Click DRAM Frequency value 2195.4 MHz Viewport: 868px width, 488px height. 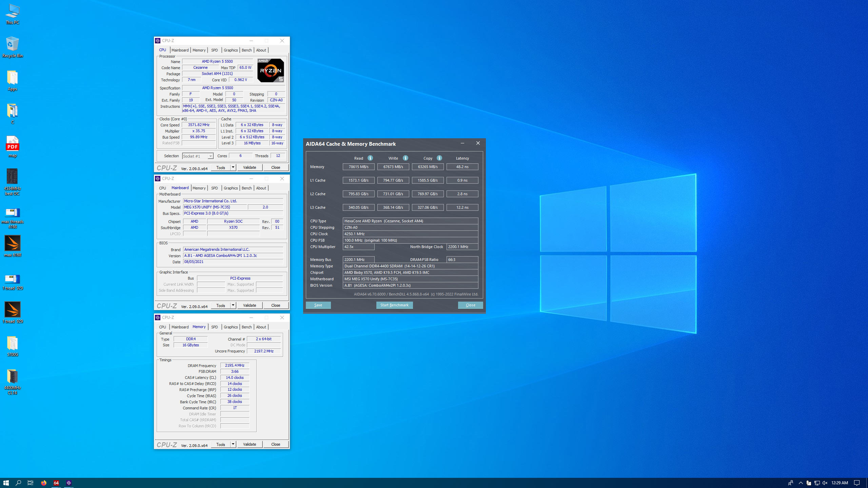[x=235, y=365]
